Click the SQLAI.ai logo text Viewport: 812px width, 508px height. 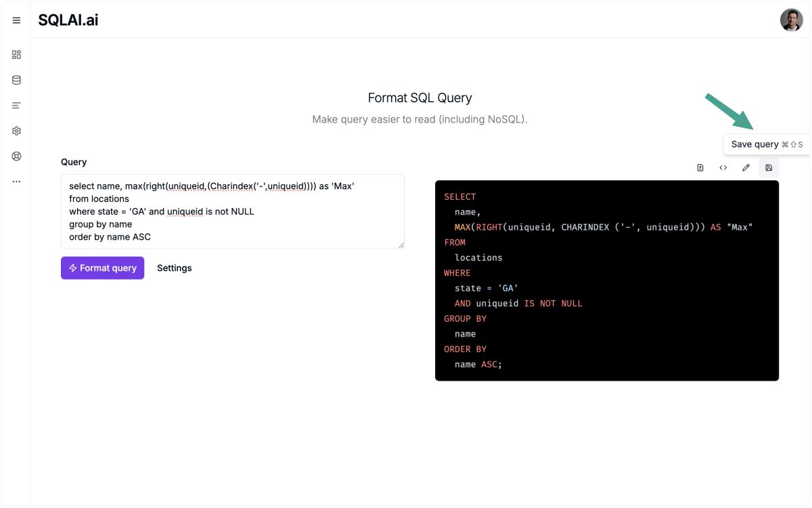pyautogui.click(x=68, y=20)
